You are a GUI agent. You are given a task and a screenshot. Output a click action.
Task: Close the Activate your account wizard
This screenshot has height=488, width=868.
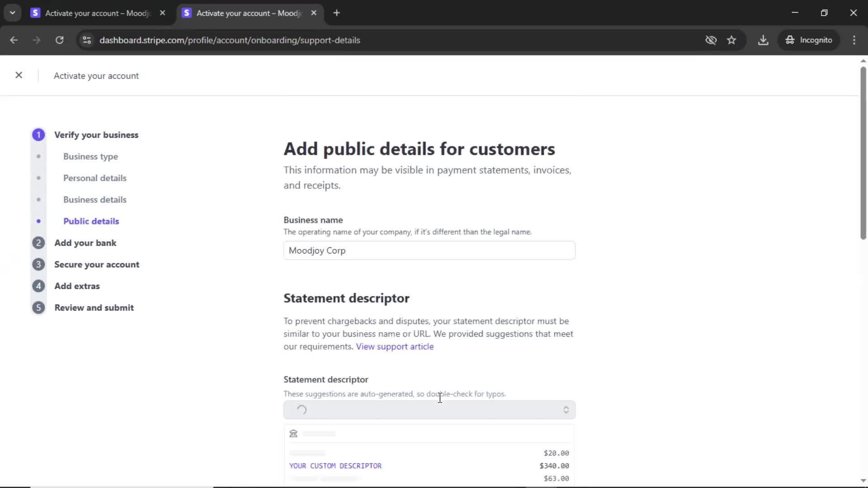[x=19, y=75]
